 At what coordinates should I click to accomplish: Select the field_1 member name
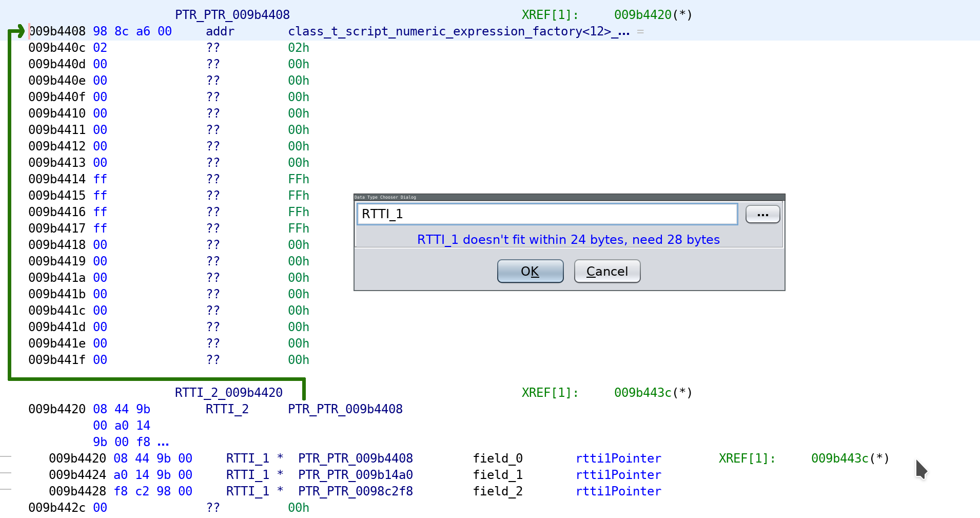click(x=497, y=475)
